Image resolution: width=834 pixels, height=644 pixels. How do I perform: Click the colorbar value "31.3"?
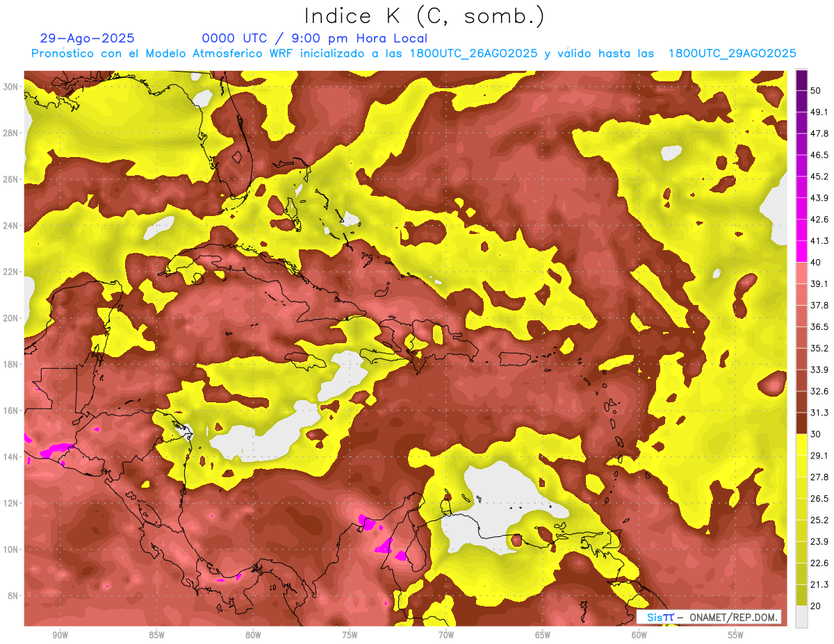coord(819,413)
